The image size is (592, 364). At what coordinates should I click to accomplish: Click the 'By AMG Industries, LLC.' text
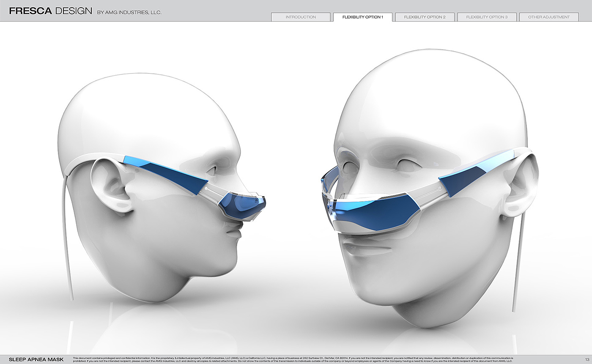(129, 13)
